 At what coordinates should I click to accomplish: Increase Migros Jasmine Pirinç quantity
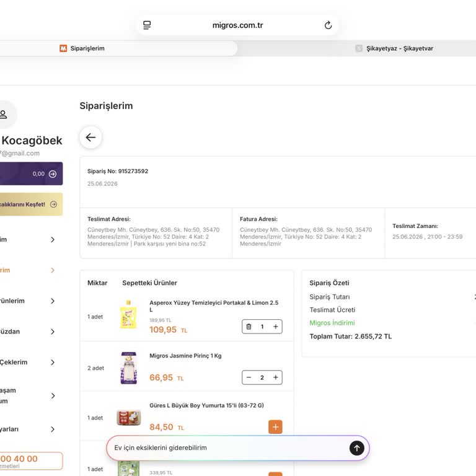pos(276,377)
